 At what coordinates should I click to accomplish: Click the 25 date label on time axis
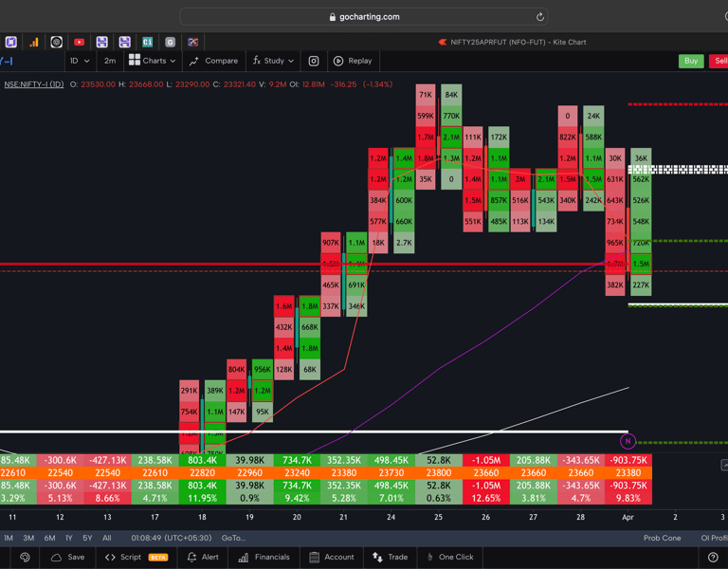point(438,517)
